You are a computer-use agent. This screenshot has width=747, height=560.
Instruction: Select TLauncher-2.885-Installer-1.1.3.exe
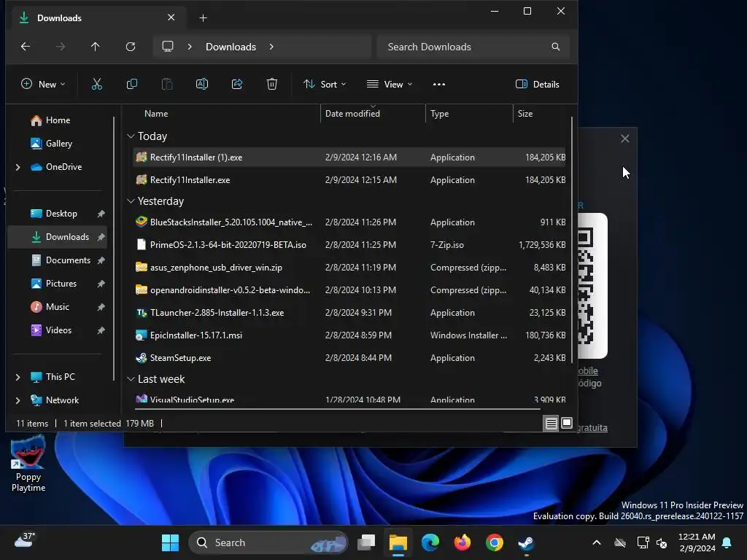click(349, 313)
